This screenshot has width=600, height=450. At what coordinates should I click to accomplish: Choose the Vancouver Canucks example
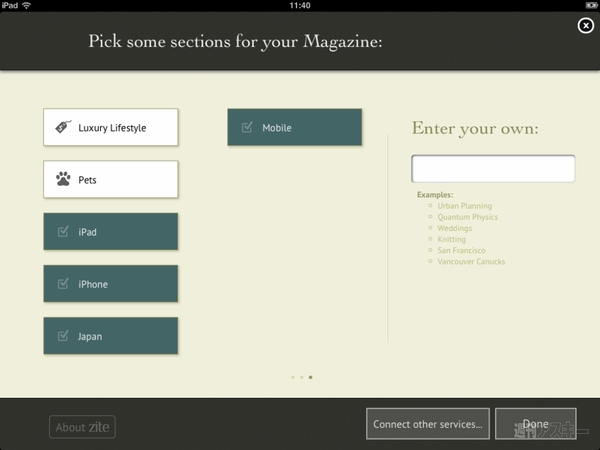tap(471, 261)
